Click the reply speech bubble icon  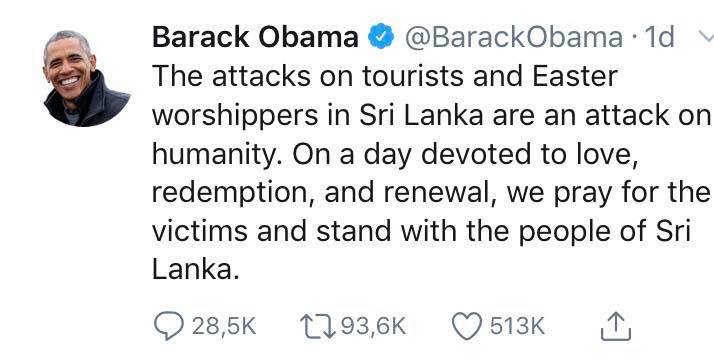168,326
